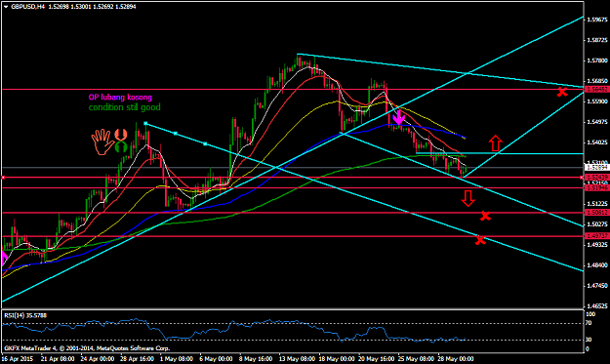Click the 'condition still good' text label
The width and height of the screenshot is (610, 364).
coord(125,107)
